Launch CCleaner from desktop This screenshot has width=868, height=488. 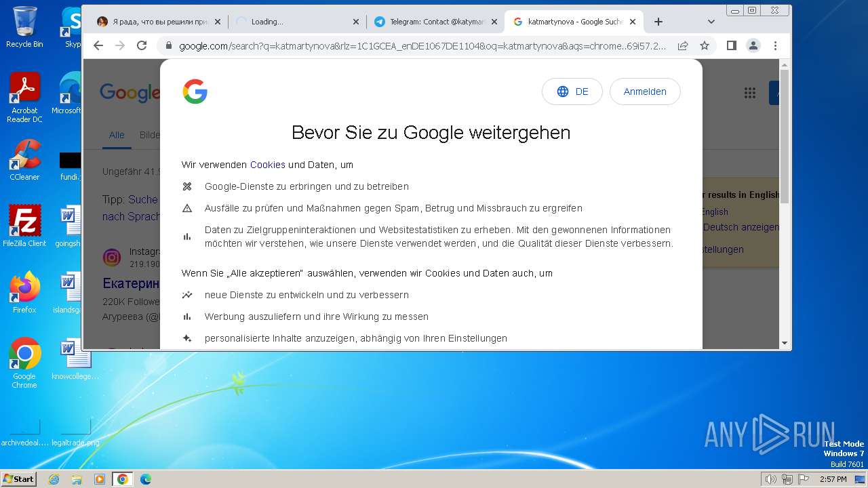24,161
